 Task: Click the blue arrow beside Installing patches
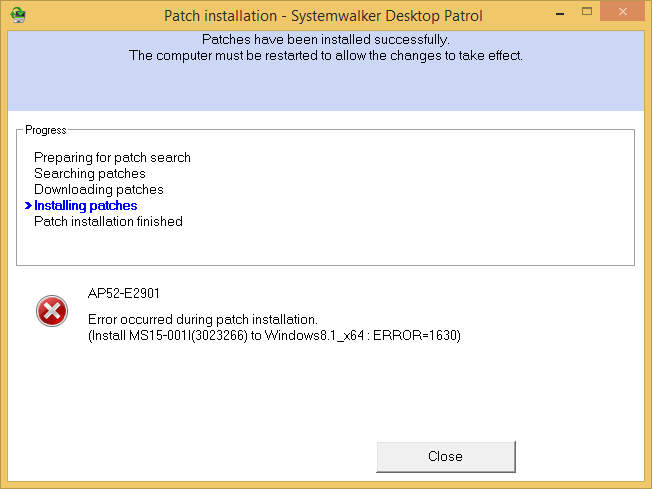(x=28, y=205)
